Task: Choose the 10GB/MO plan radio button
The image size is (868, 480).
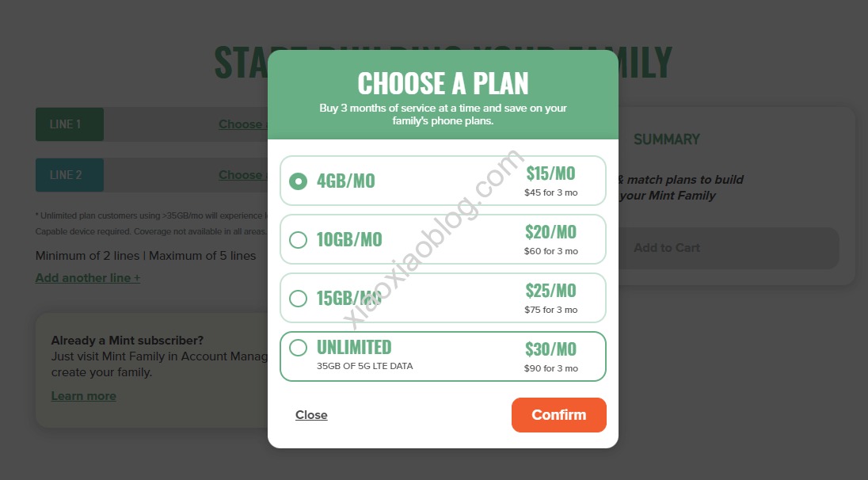Action: click(x=298, y=239)
